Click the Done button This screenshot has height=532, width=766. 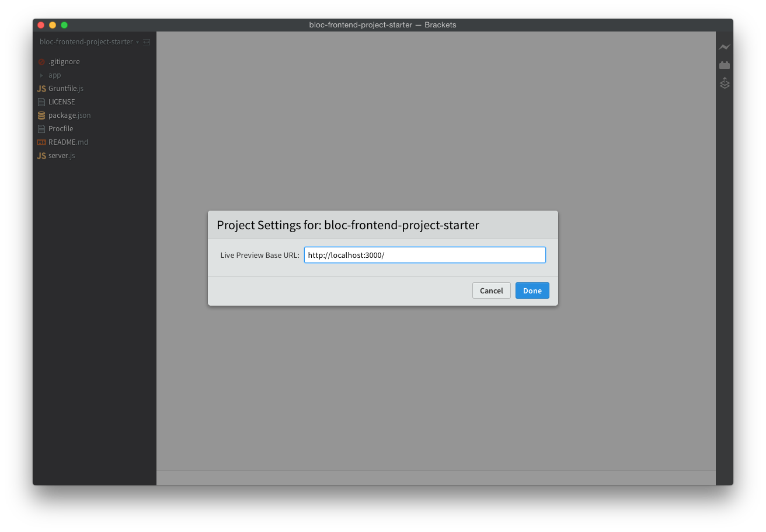point(532,290)
